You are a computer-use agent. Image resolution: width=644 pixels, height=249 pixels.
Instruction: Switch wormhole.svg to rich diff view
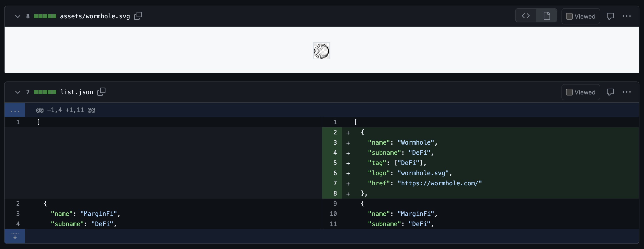point(547,16)
